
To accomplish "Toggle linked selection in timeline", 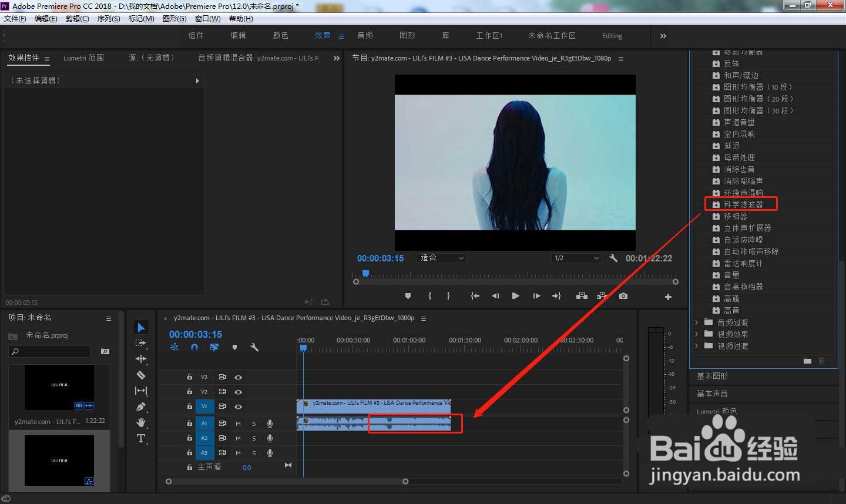I will [x=214, y=347].
